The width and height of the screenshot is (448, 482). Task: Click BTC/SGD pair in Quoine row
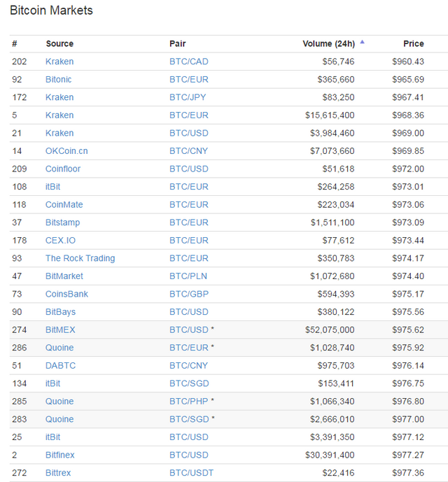pos(189,419)
